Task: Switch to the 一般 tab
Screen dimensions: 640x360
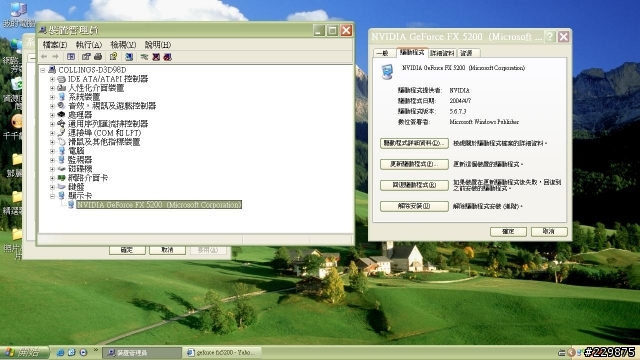Action: (384, 53)
